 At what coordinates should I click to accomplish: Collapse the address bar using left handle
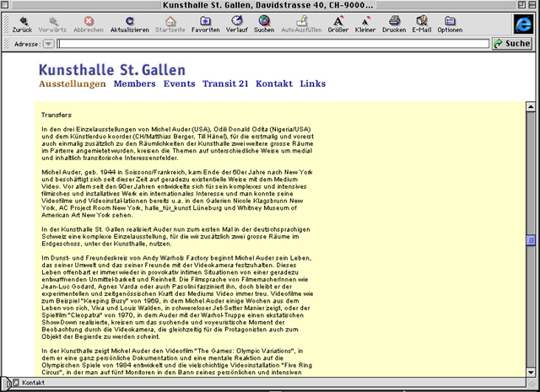[x=6, y=43]
